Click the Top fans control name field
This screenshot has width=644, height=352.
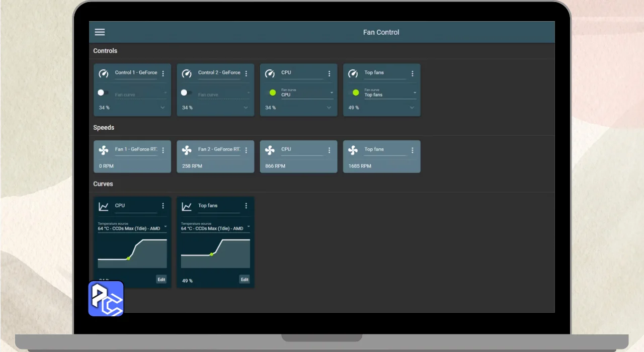(x=384, y=73)
